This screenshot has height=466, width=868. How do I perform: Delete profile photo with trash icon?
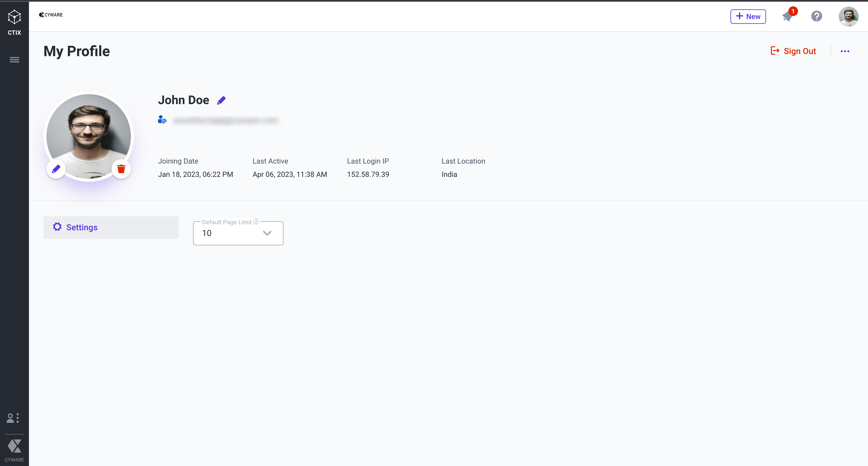121,169
